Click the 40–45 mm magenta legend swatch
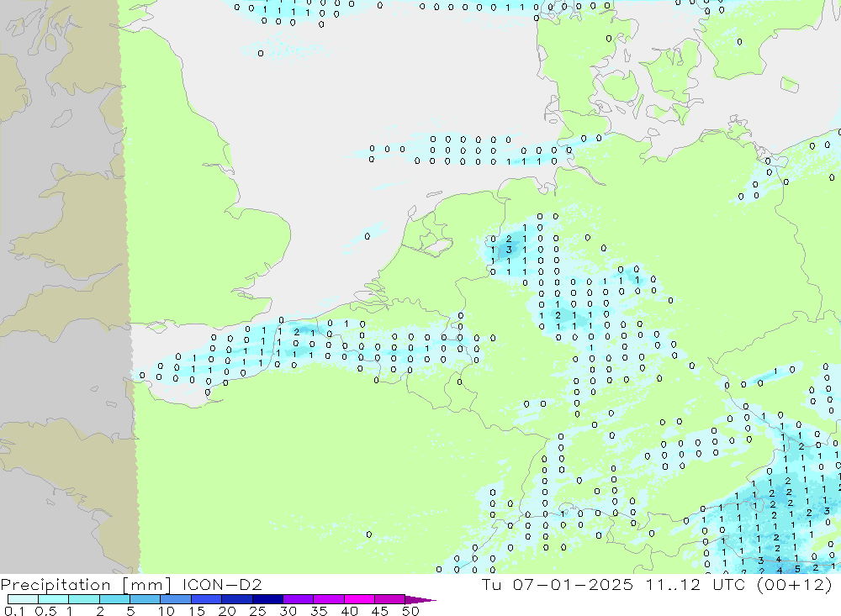 click(359, 599)
